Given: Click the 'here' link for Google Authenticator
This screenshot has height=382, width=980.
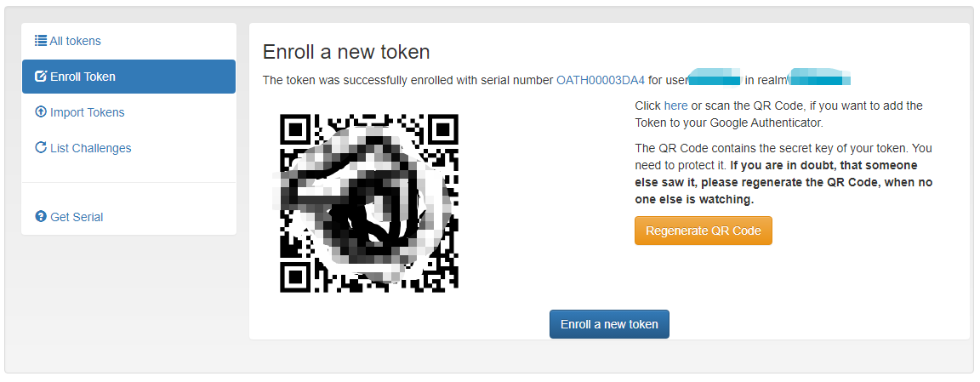Looking at the screenshot, I should 675,105.
